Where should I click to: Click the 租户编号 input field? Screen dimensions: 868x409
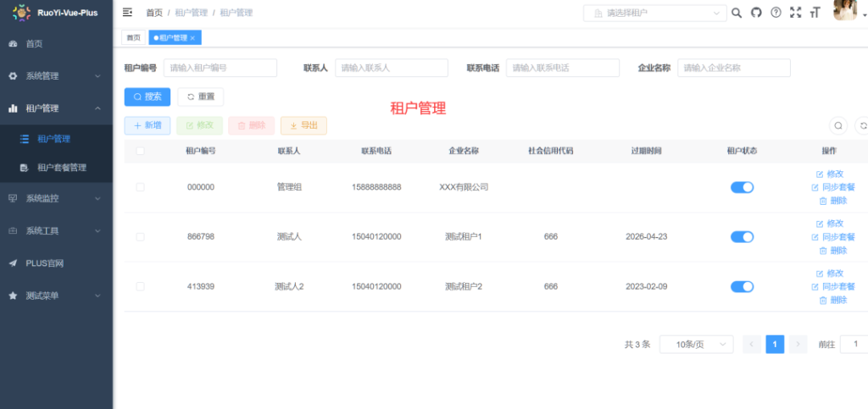point(220,68)
